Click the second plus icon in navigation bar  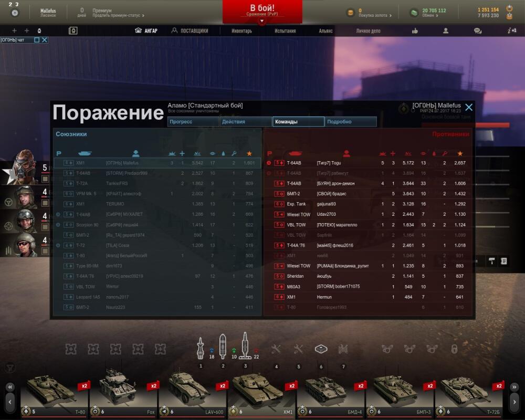click(x=27, y=31)
